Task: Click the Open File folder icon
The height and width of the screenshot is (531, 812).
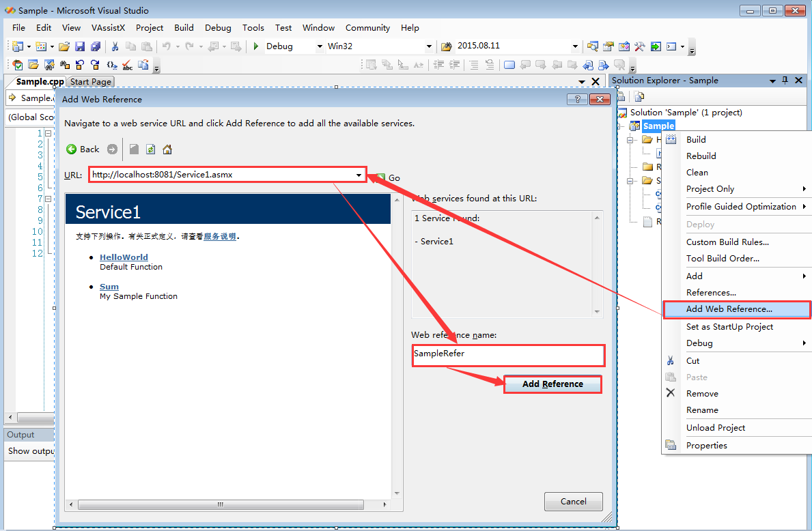Action: 64,46
